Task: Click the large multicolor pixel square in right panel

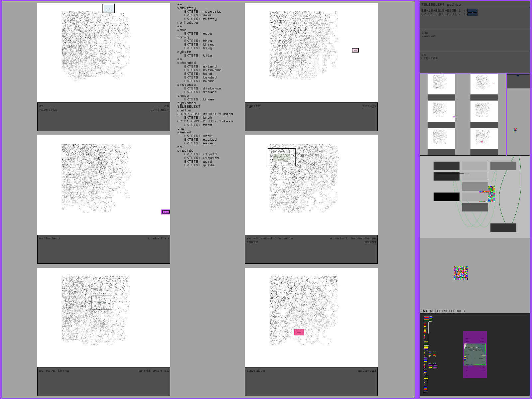Action: pyautogui.click(x=461, y=273)
